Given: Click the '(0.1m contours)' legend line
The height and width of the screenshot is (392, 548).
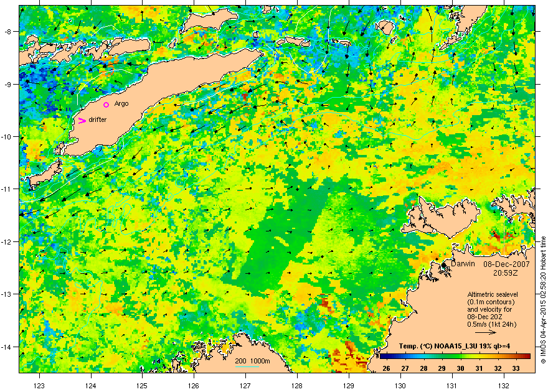Looking at the screenshot, I should (491, 302).
